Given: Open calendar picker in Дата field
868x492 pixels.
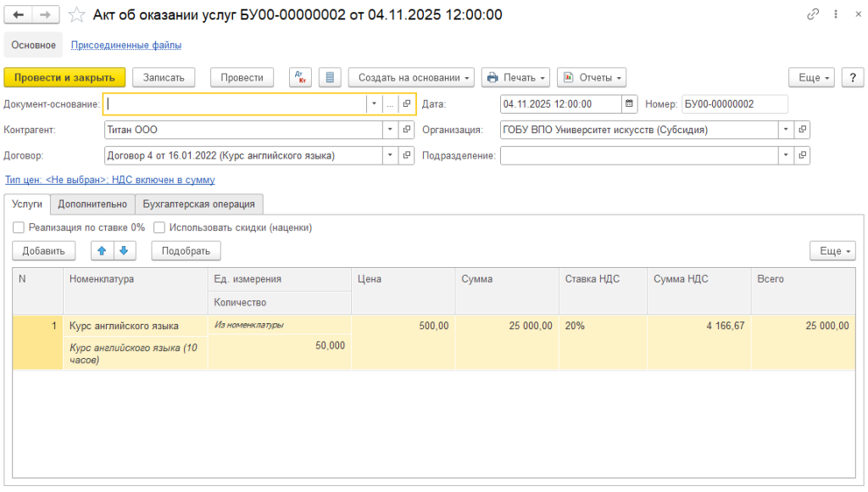Looking at the screenshot, I should pos(629,104).
